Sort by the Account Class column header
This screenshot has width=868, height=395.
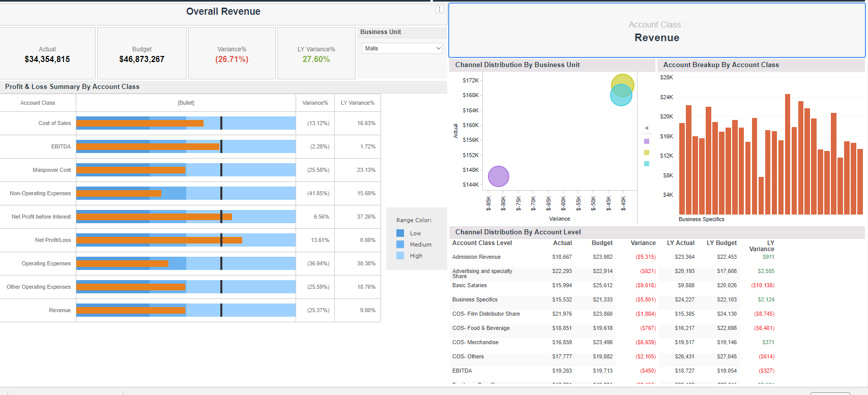38,103
